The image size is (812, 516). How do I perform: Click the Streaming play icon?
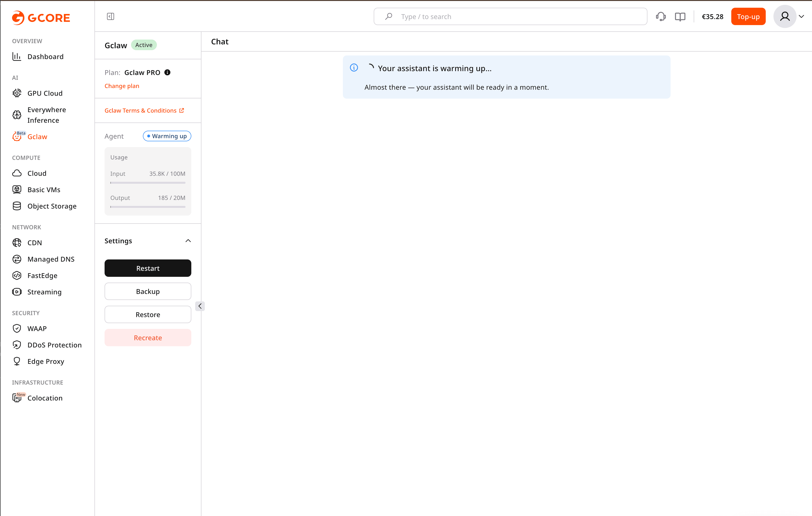tap(17, 292)
